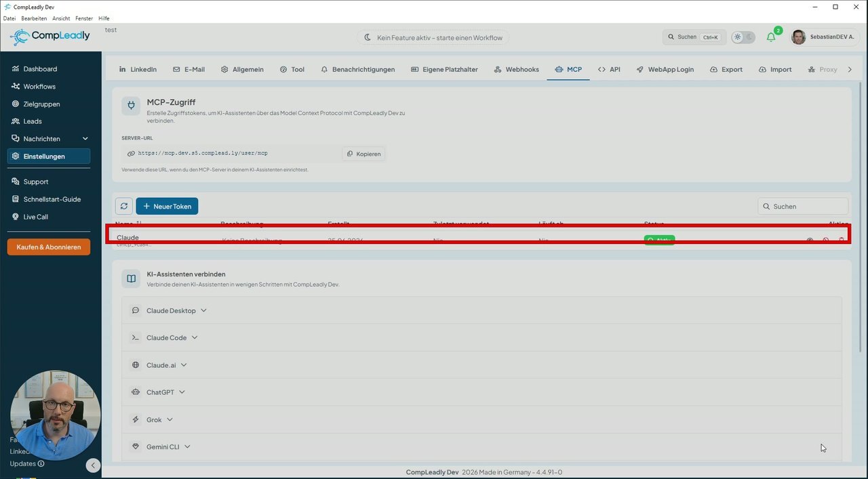This screenshot has height=479, width=868.
Task: Open the Fenster menu
Action: [84, 18]
